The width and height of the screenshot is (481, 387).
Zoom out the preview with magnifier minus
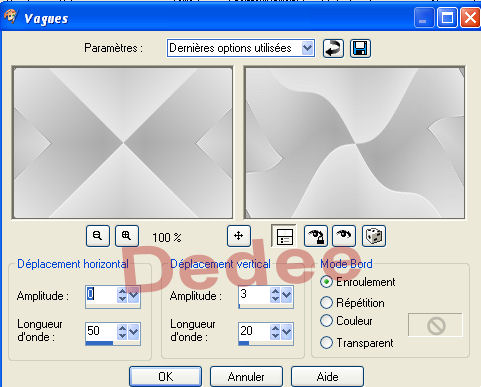pos(98,236)
